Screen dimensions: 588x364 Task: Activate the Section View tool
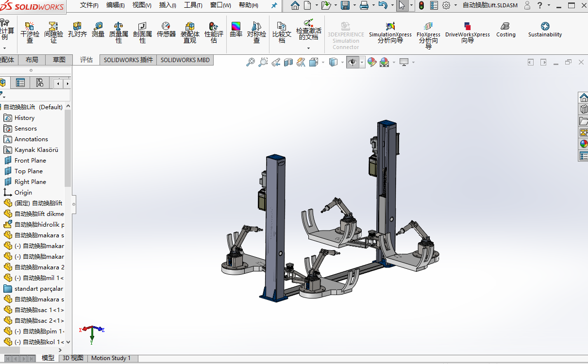288,62
